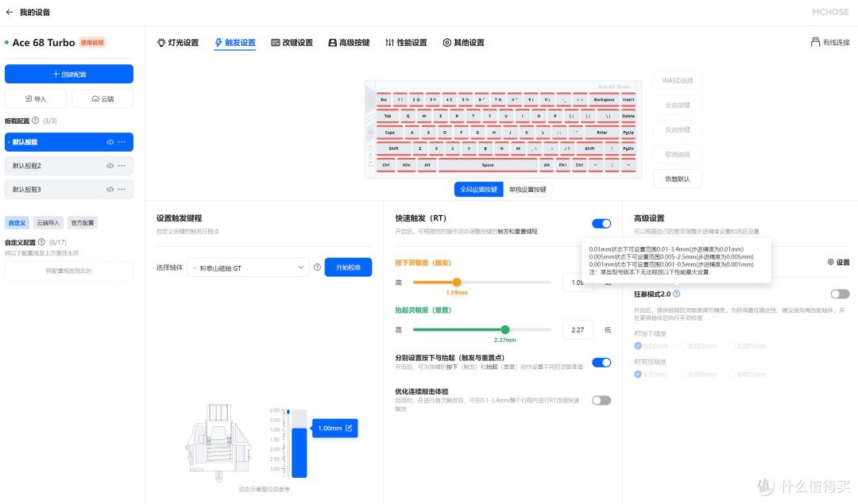Click the 创建配置 create profile button
This screenshot has height=504, width=858.
pos(69,74)
